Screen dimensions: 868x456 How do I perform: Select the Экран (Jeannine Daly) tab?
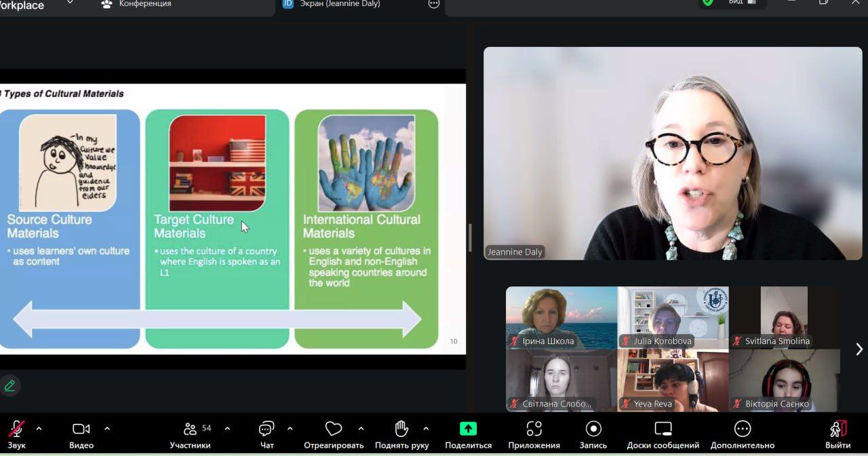(x=339, y=4)
